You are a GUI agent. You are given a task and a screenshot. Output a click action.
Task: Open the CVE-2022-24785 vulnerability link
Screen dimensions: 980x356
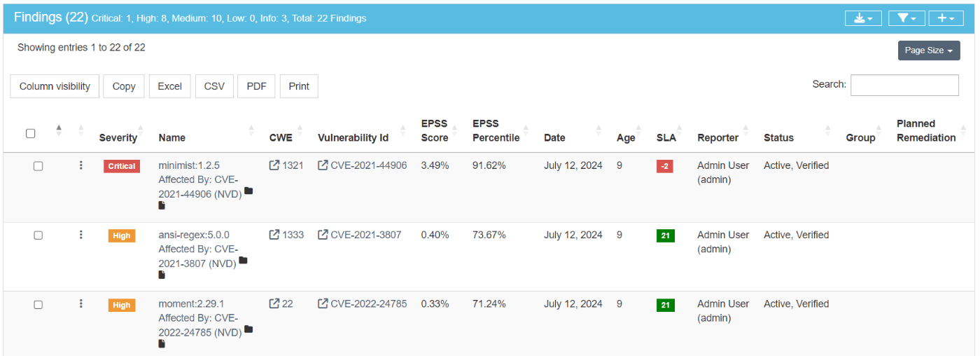click(x=368, y=303)
